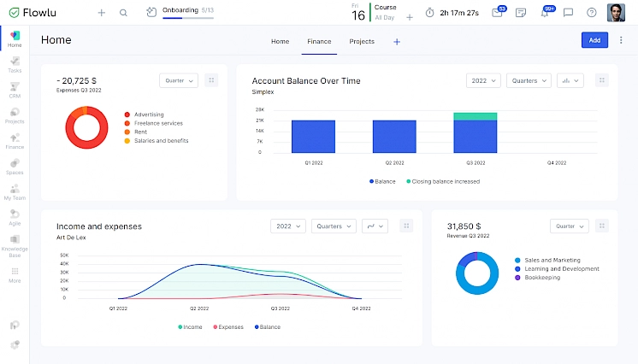This screenshot has height=364, width=638.
Task: Open Spaces in the sidebar
Action: tap(15, 167)
